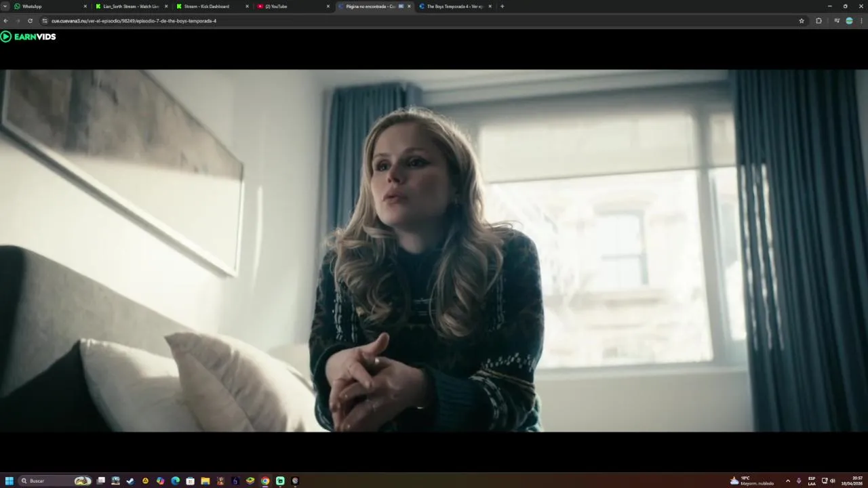Open the Chrome profile avatar
The width and height of the screenshot is (868, 488).
click(849, 21)
